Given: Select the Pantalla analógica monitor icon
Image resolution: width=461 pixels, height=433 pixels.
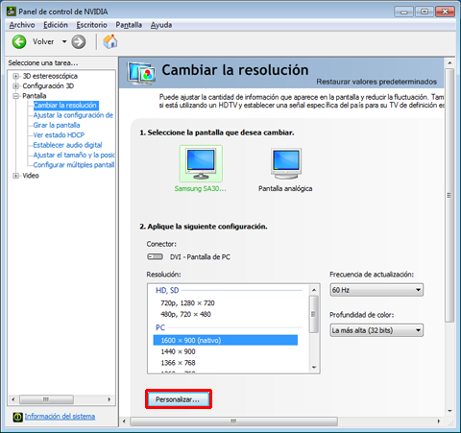Looking at the screenshot, I should point(286,164).
